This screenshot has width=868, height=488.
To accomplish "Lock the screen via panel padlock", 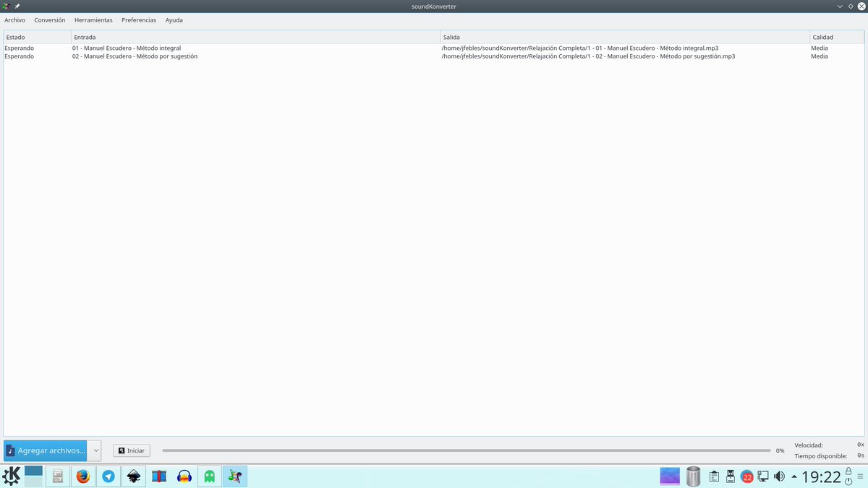I will [848, 471].
